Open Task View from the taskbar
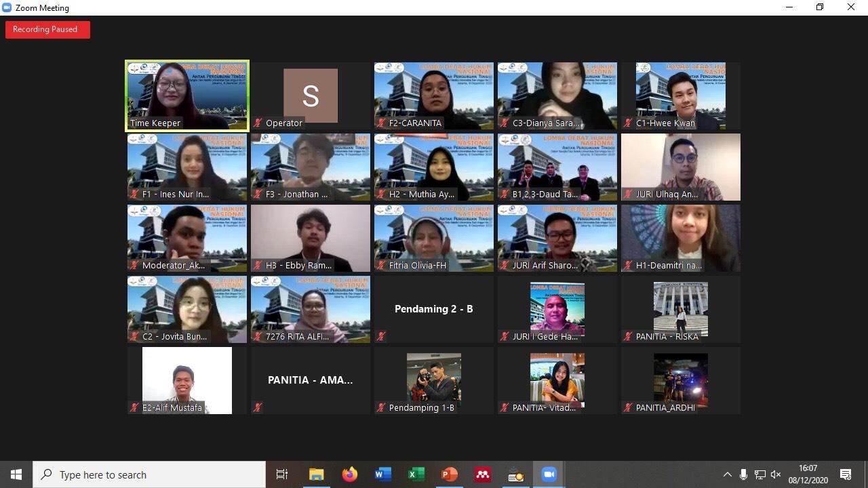The height and width of the screenshot is (488, 868). click(282, 474)
